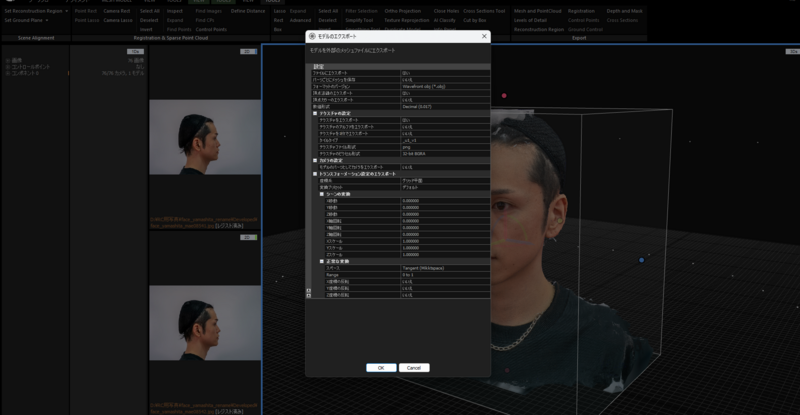Select the upper side-profile photo thumbnail
This screenshot has width=800, height=415.
tap(205, 137)
